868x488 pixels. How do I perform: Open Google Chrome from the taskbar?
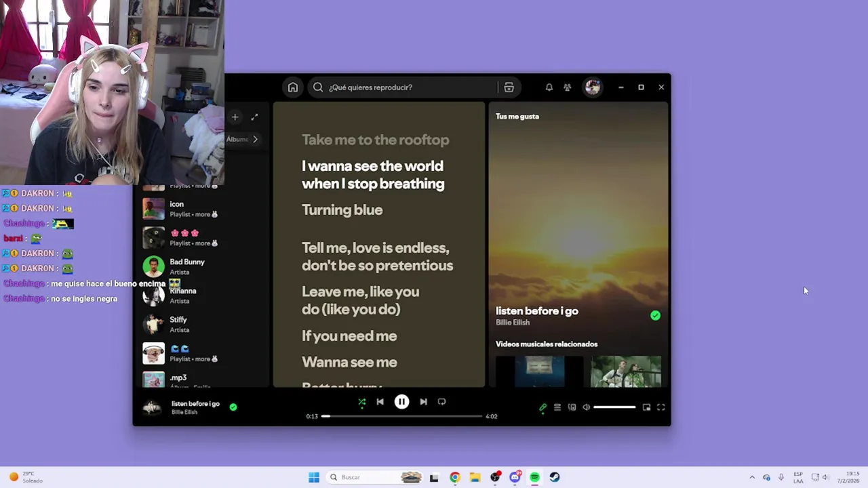tap(455, 477)
